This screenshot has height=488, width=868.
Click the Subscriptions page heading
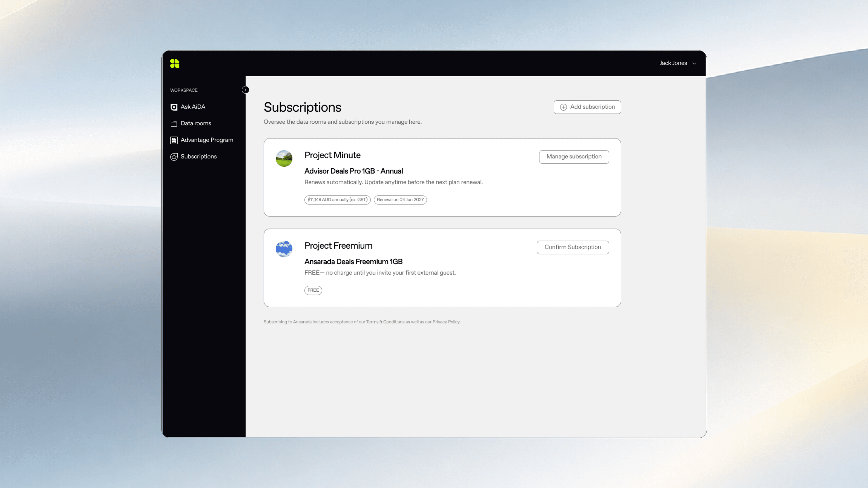click(x=302, y=108)
